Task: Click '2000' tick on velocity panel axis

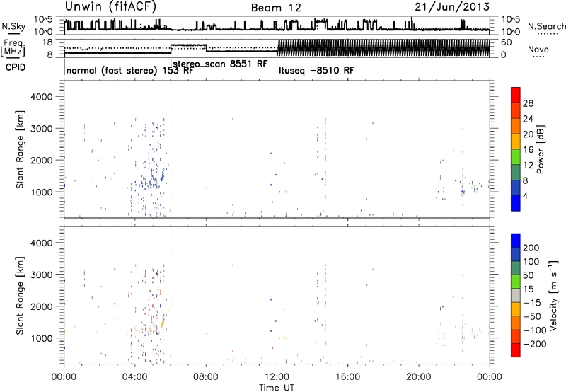Action: [x=41, y=306]
